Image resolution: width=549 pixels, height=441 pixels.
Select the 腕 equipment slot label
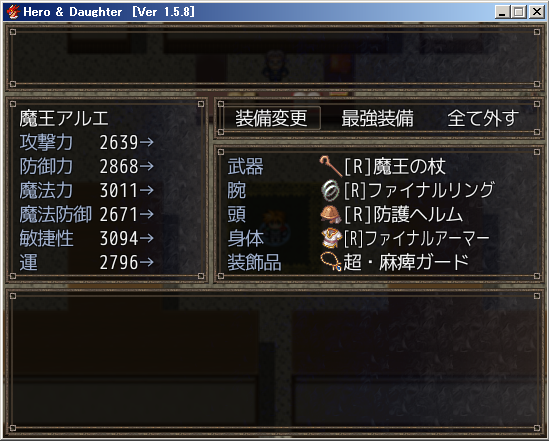pos(237,191)
